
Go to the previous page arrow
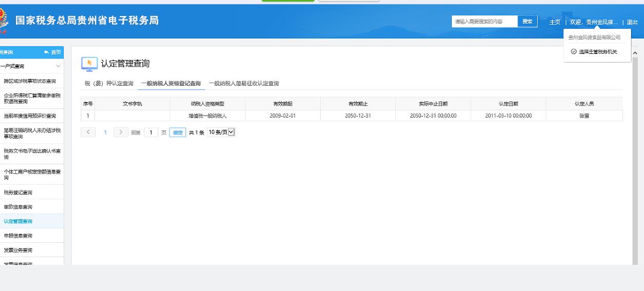(88, 132)
